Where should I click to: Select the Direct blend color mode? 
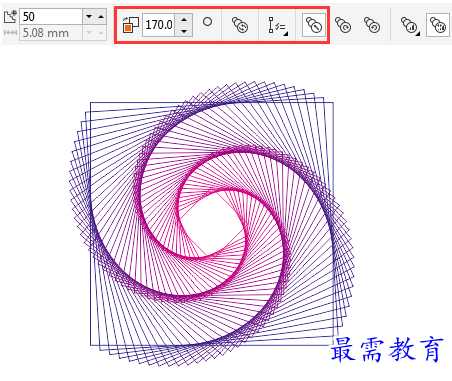tap(314, 25)
